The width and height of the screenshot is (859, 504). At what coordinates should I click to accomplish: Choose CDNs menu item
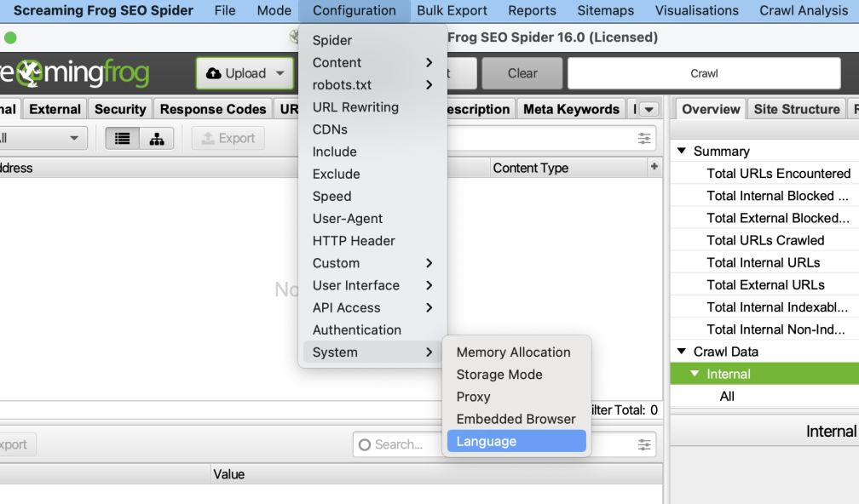(x=372, y=129)
